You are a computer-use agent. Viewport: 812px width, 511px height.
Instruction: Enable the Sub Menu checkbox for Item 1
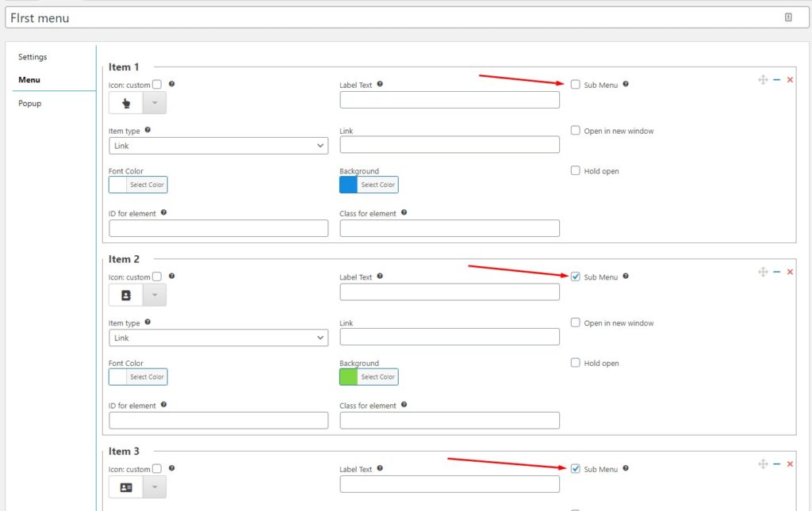[x=575, y=84]
